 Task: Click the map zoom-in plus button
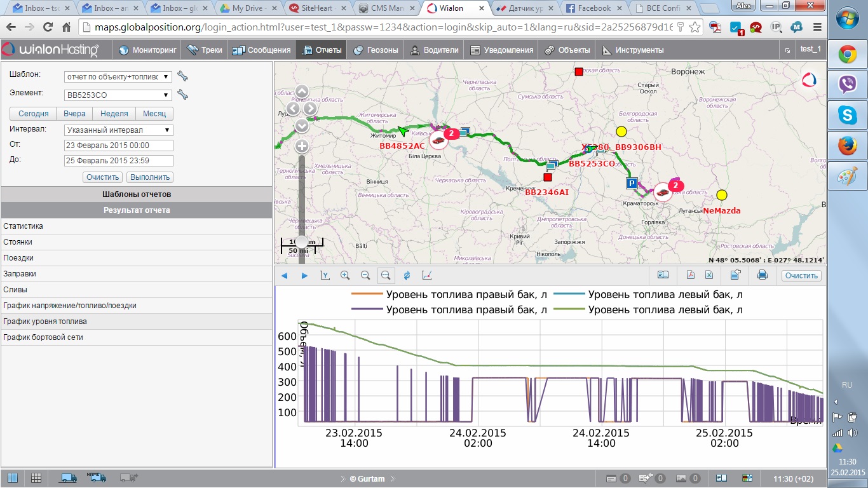[x=302, y=146]
